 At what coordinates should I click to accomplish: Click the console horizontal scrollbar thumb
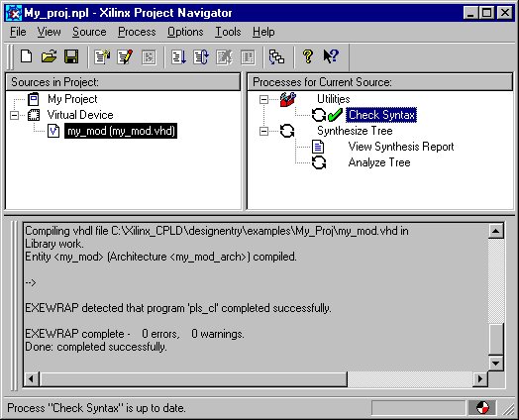[193, 379]
